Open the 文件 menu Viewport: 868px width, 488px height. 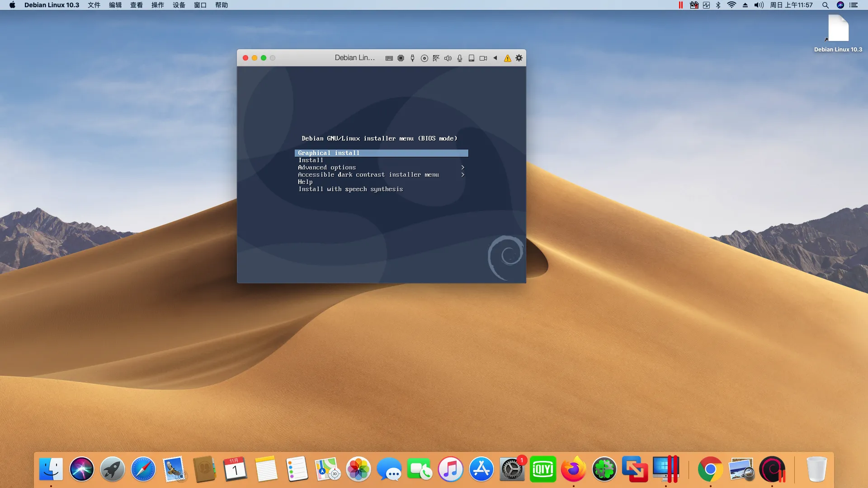point(94,5)
